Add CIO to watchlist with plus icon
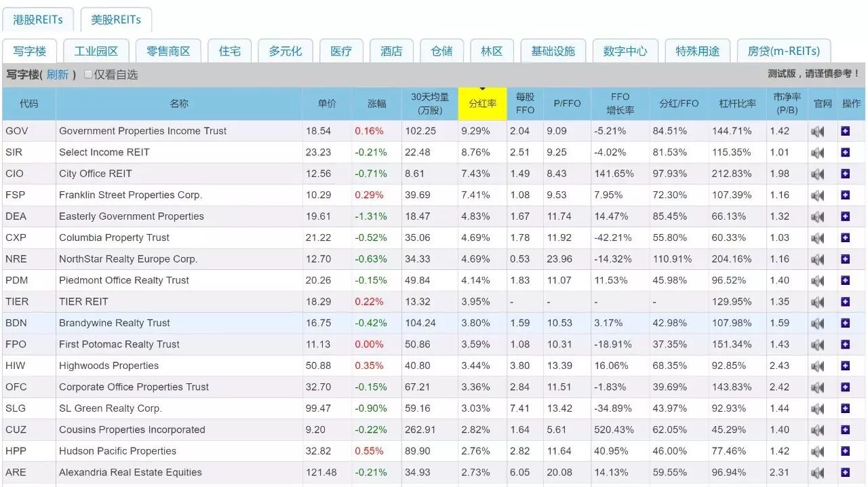Viewport: 868px width, 487px height. coord(845,174)
